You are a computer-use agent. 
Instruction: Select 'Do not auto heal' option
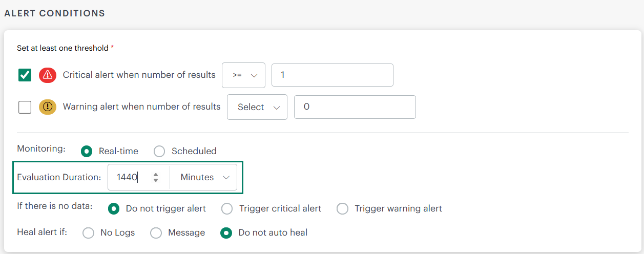[226, 233]
